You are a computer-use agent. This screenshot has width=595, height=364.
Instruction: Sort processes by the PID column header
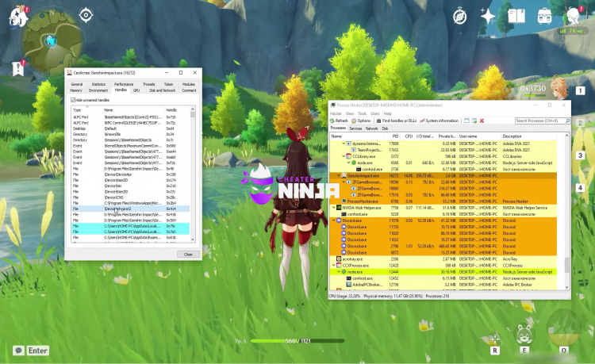pyautogui.click(x=393, y=136)
